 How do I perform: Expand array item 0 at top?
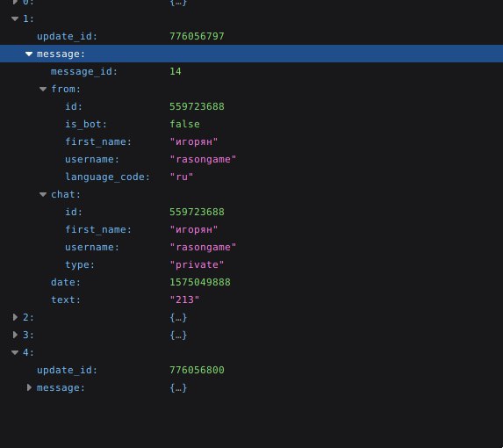click(15, 3)
